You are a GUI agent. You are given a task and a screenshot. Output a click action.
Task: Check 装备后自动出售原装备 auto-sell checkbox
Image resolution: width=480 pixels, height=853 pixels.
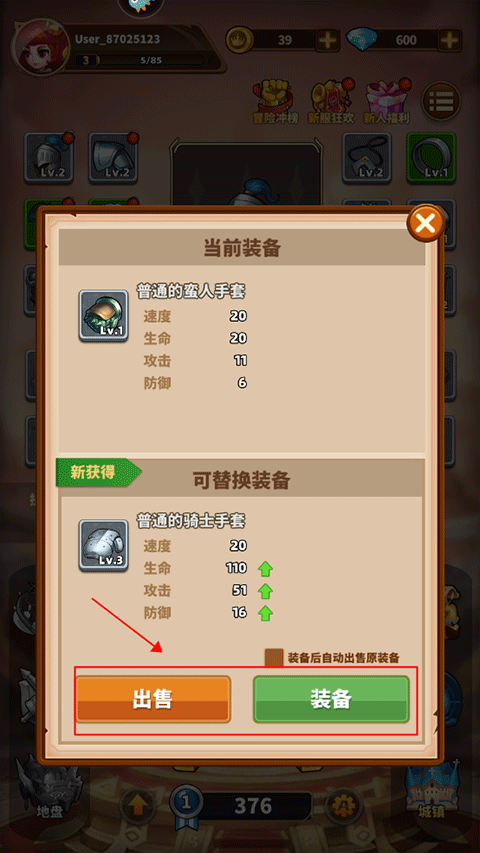click(274, 658)
